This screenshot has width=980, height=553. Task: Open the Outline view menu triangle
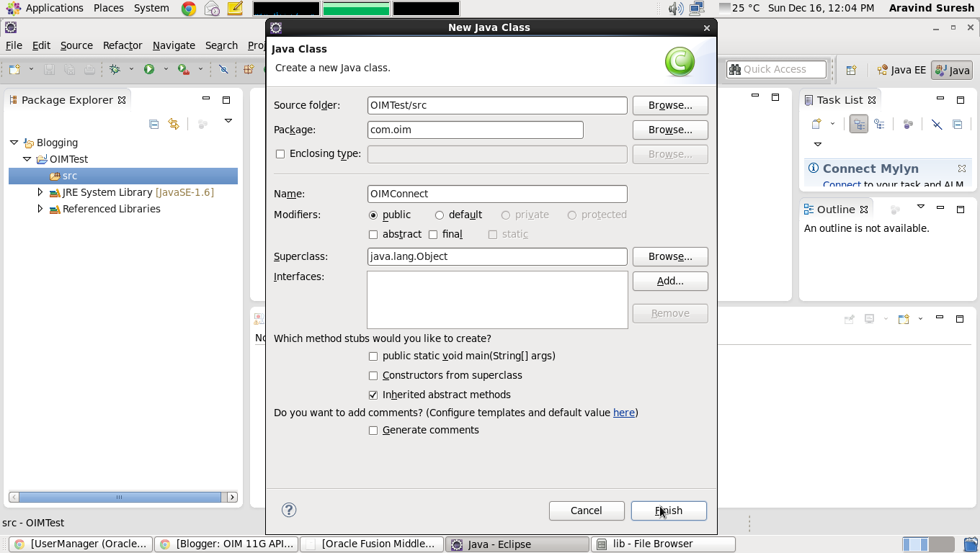920,207
